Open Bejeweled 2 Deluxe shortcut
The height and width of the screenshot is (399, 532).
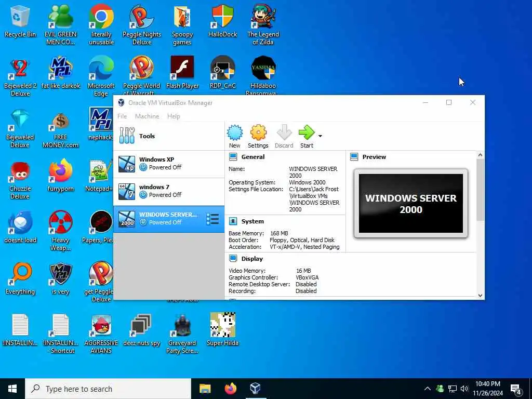[x=20, y=77]
